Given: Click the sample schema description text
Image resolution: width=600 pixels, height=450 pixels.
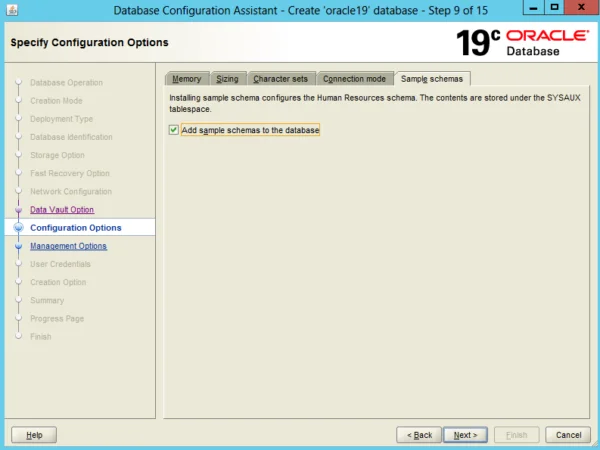Looking at the screenshot, I should click(375, 103).
